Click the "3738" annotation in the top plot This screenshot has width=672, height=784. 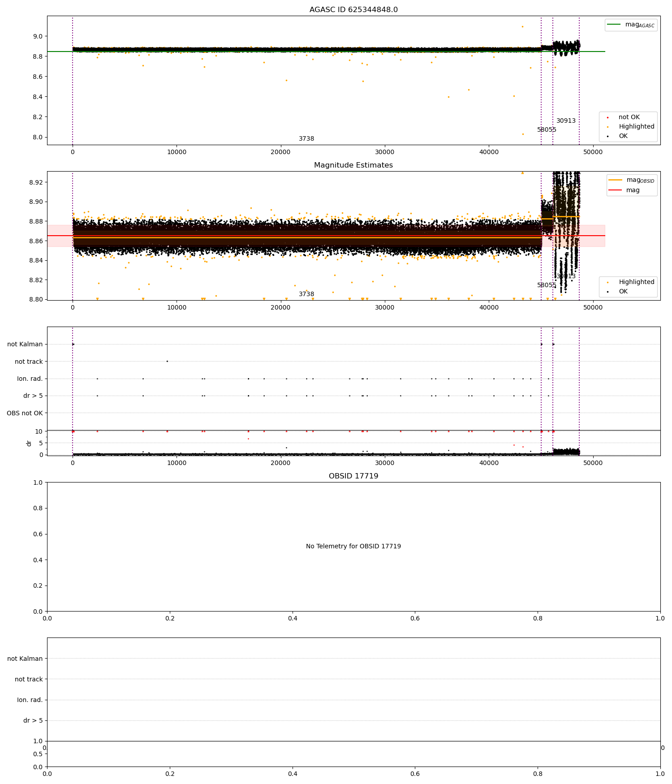(306, 139)
